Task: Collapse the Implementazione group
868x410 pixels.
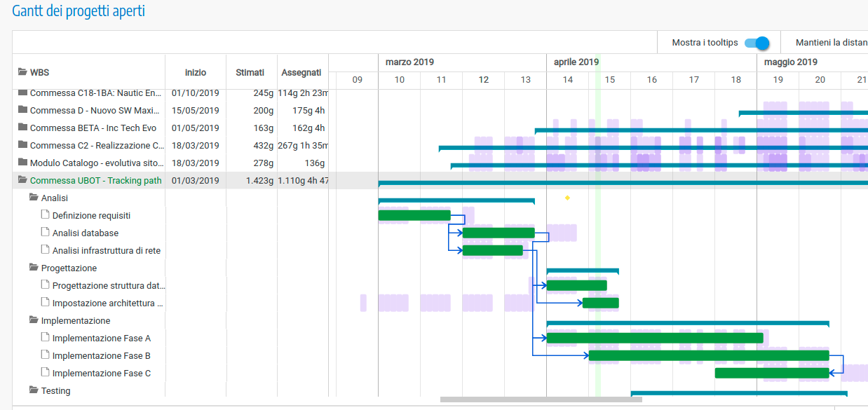Action: pos(34,320)
